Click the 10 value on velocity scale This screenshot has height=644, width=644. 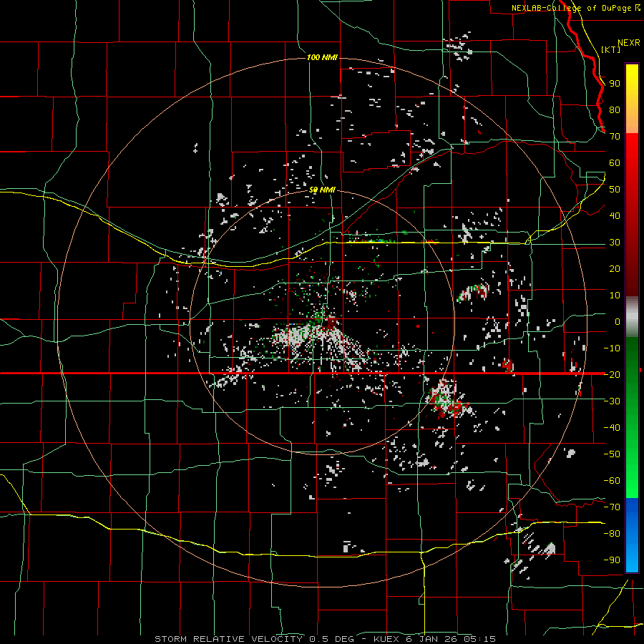pos(615,296)
